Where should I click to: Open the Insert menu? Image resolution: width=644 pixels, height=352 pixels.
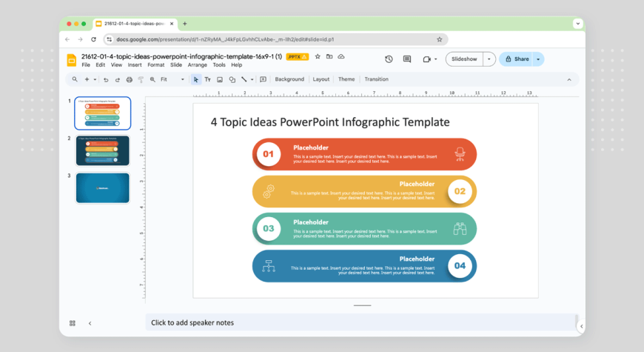[x=134, y=65]
